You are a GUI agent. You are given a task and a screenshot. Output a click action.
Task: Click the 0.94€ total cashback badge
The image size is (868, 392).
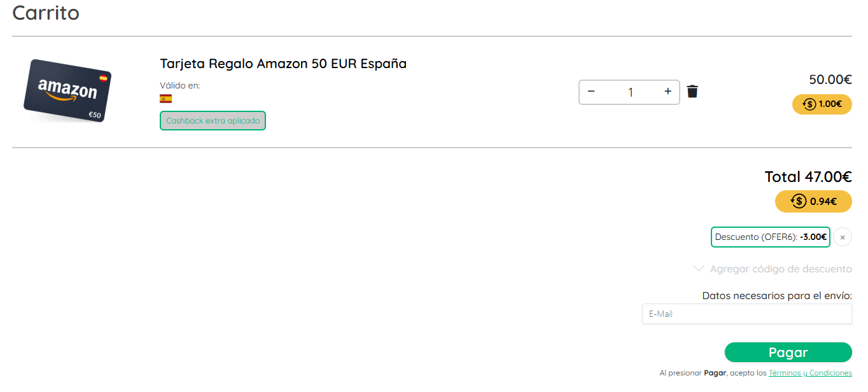click(x=813, y=201)
